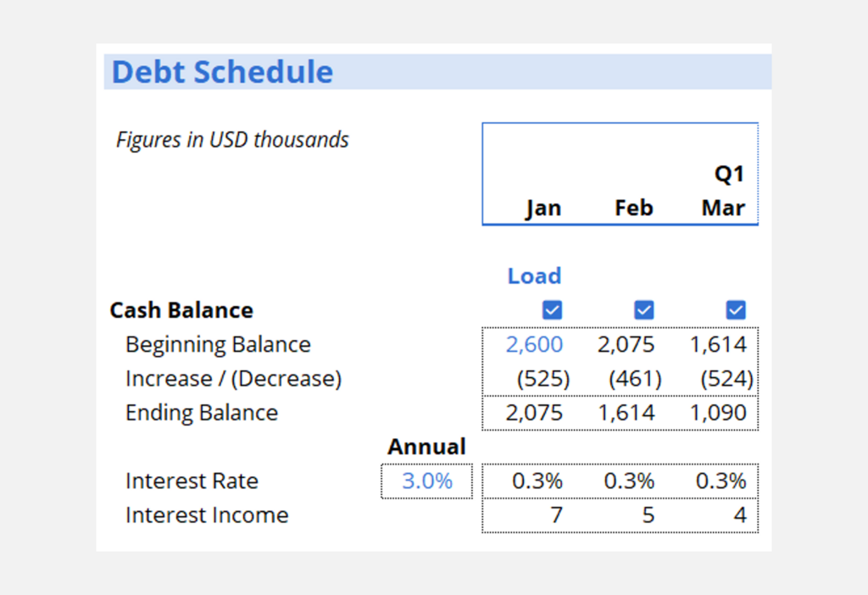
Task: Click the blue Load label
Action: pyautogui.click(x=534, y=276)
